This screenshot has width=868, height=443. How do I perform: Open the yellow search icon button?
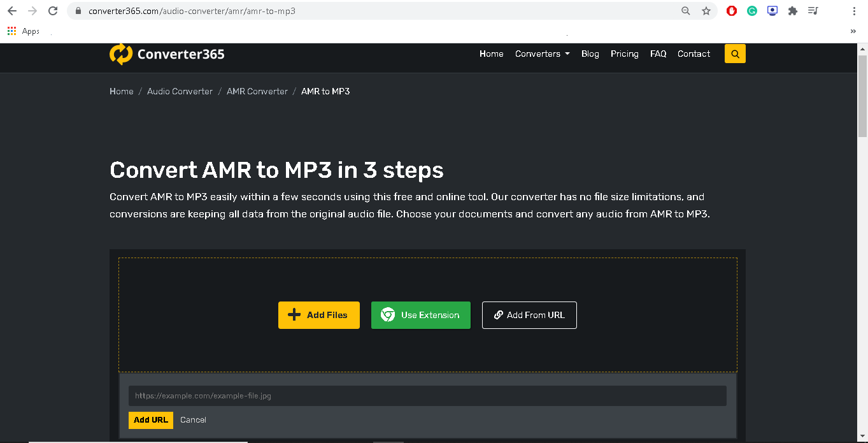(735, 54)
